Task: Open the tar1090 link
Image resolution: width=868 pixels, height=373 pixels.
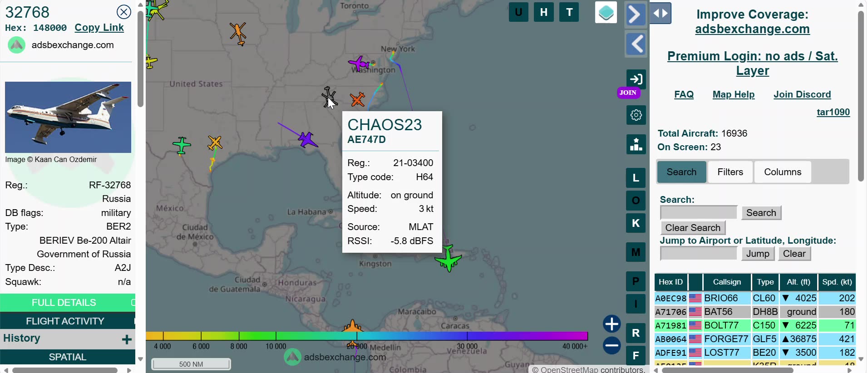Action: [x=833, y=112]
